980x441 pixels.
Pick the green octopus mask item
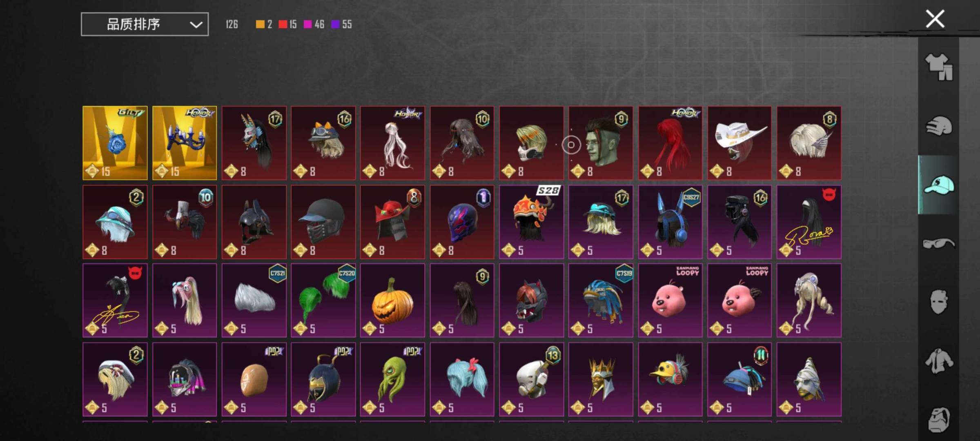point(392,379)
